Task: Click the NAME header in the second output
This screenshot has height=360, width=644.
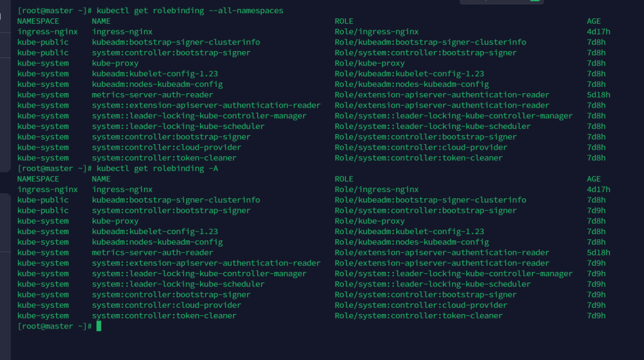Action: click(x=101, y=179)
